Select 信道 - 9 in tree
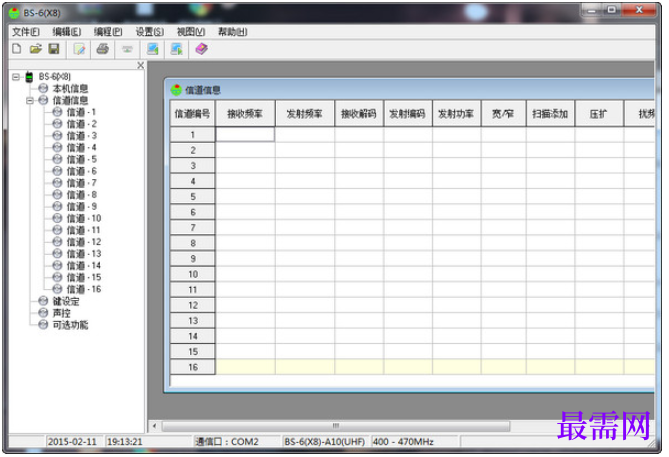 point(81,207)
